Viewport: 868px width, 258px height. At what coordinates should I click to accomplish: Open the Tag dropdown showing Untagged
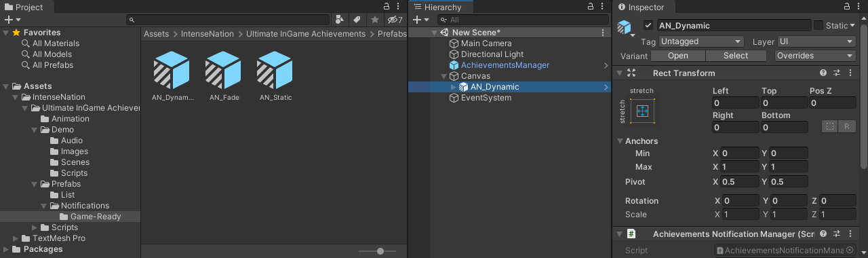701,41
